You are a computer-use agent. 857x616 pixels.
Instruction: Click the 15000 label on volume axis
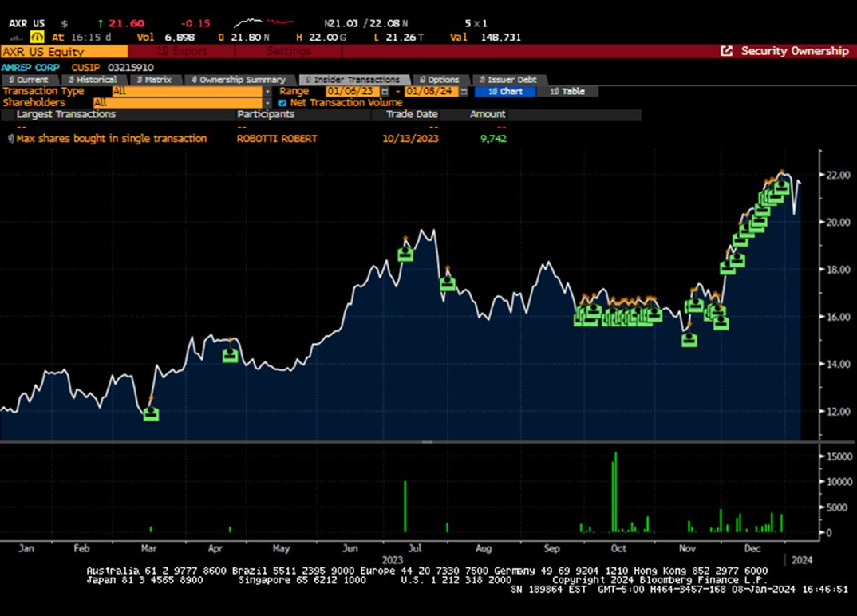(x=839, y=456)
